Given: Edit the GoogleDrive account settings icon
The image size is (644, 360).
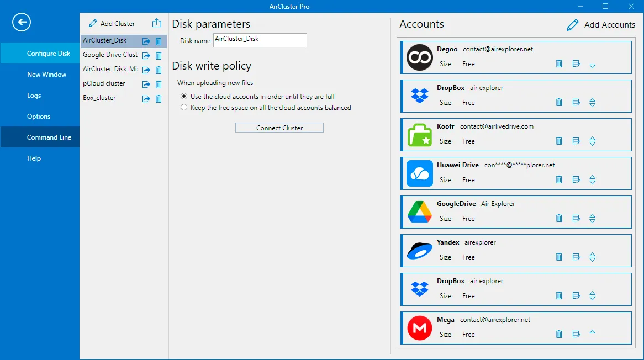Looking at the screenshot, I should click(576, 218).
